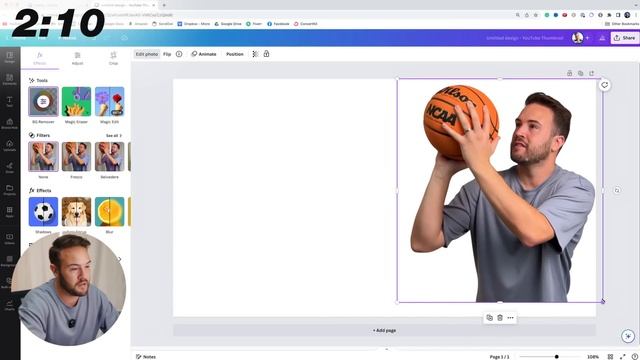Toggle the lock icon in the toolbar
This screenshot has width=640, height=360.
click(x=266, y=54)
